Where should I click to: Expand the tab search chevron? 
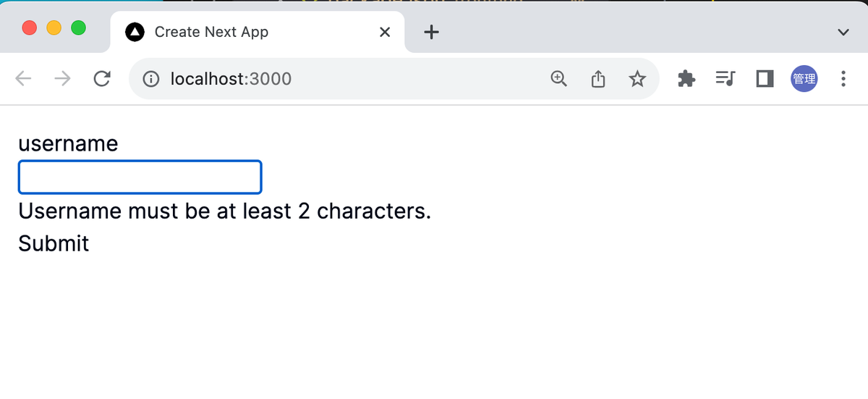click(x=843, y=32)
